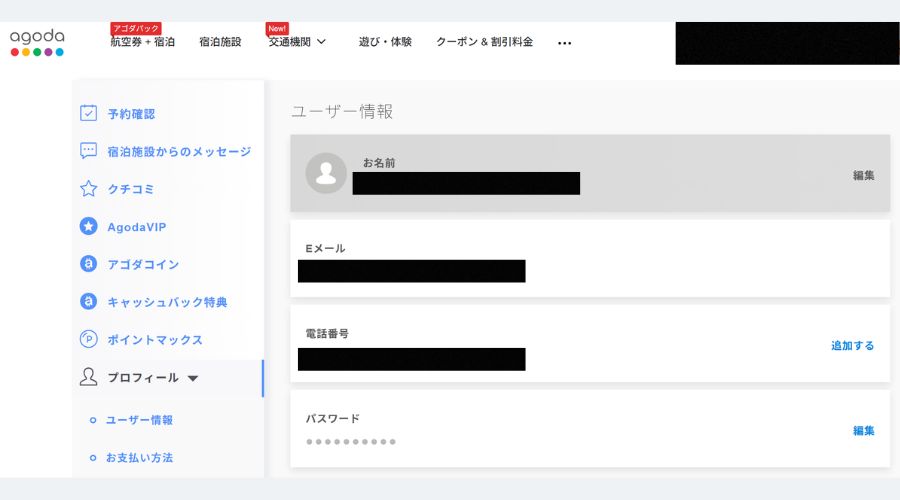The image size is (900, 500).
Task: Click the ユーザー情報 page heading
Action: click(342, 111)
